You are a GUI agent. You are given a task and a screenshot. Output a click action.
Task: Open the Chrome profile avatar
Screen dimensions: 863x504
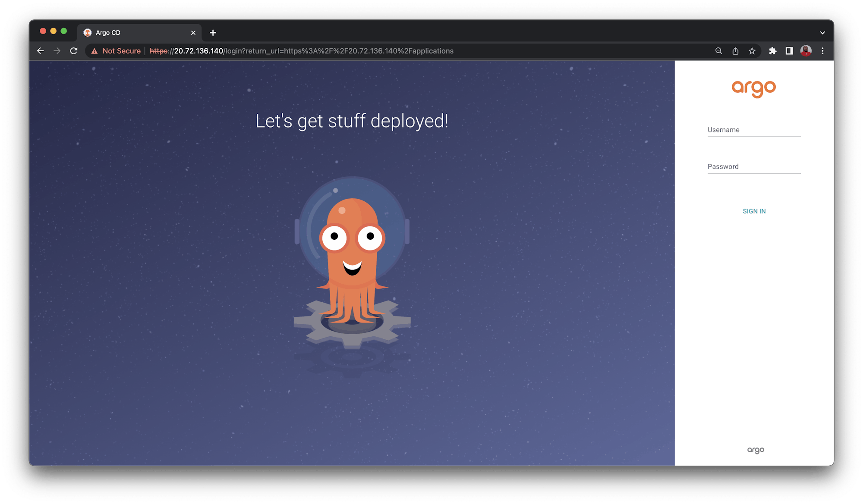coord(806,51)
